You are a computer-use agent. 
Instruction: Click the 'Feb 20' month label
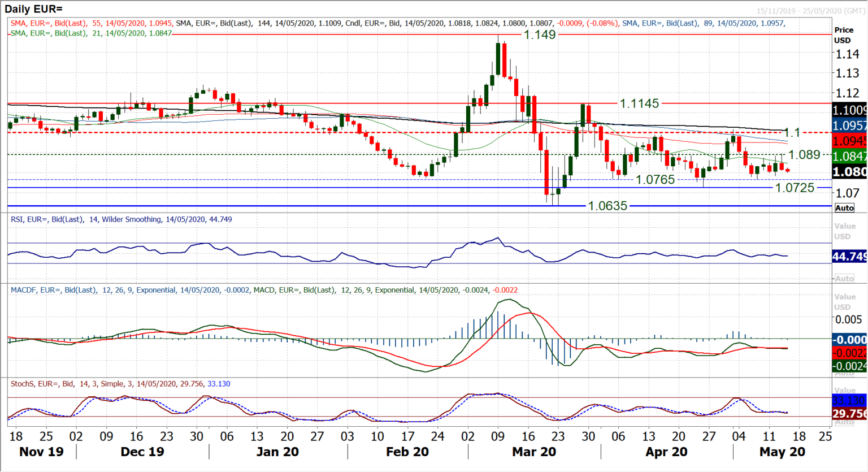tap(407, 452)
